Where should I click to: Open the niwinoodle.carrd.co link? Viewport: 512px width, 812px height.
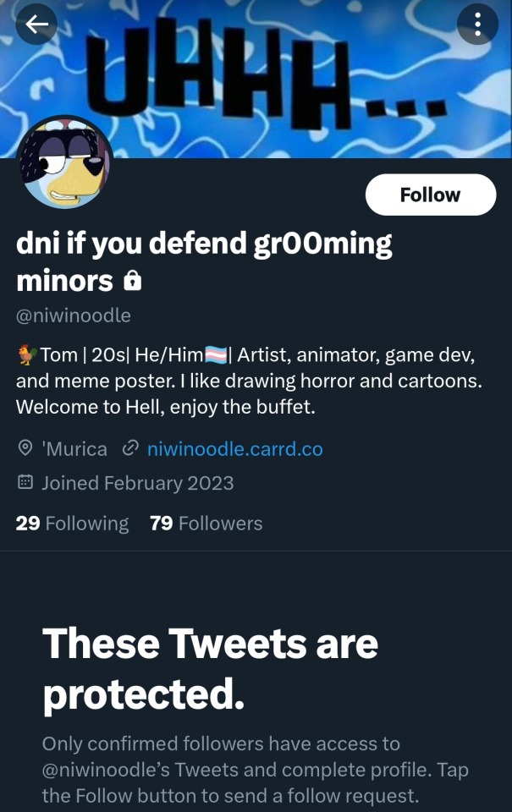(x=234, y=448)
